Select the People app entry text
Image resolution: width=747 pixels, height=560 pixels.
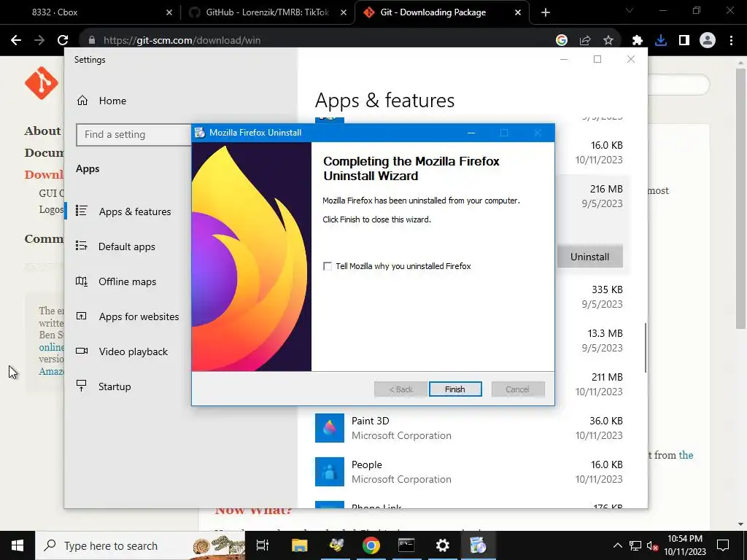click(367, 464)
